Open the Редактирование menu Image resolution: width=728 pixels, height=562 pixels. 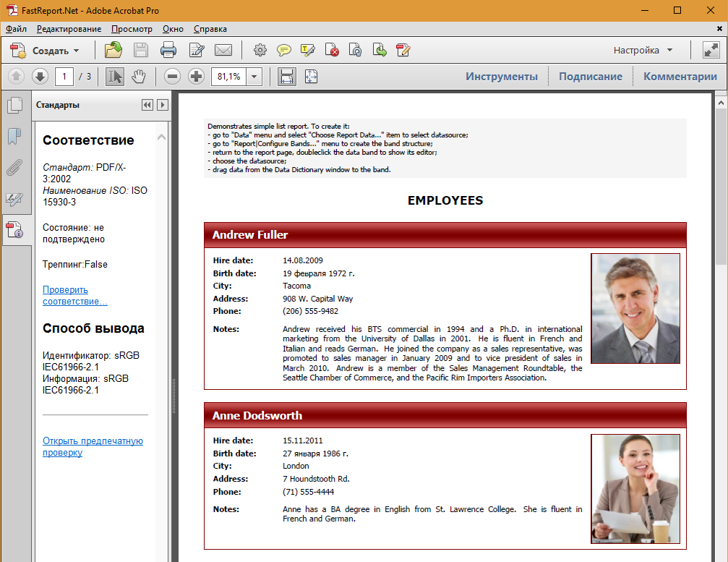(x=69, y=29)
